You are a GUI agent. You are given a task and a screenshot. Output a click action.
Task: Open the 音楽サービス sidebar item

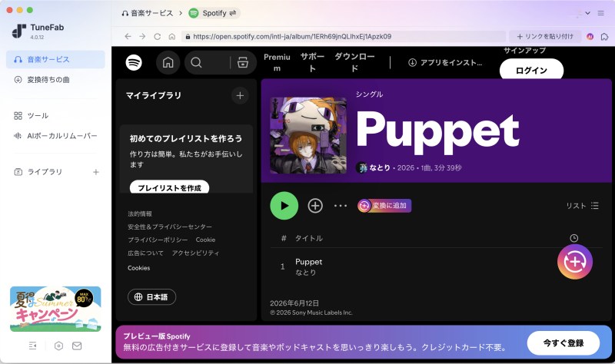click(55, 60)
